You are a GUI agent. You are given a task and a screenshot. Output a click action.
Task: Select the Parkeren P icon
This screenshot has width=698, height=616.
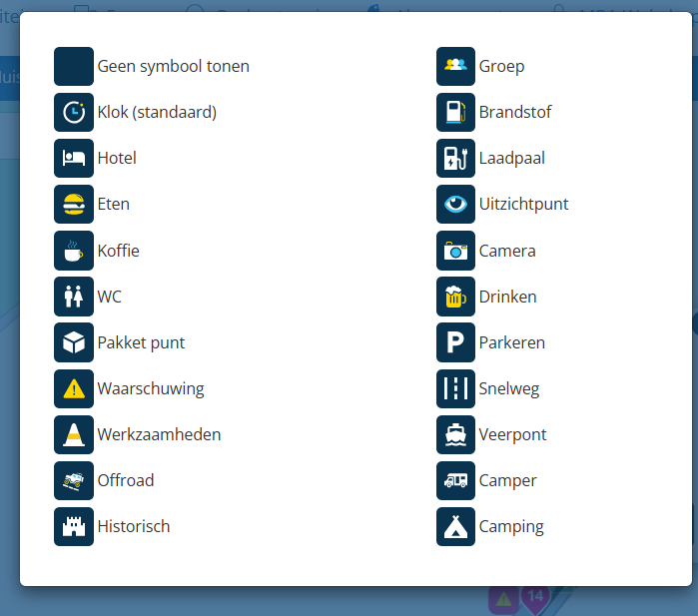click(455, 342)
